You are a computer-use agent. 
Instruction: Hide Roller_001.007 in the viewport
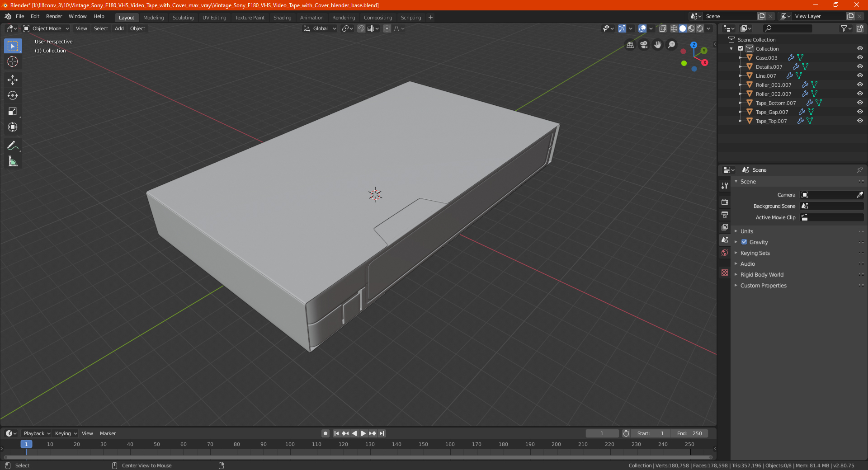(x=860, y=85)
